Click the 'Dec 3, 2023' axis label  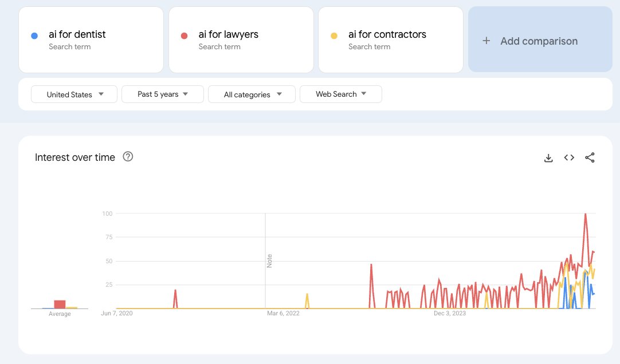[450, 313]
